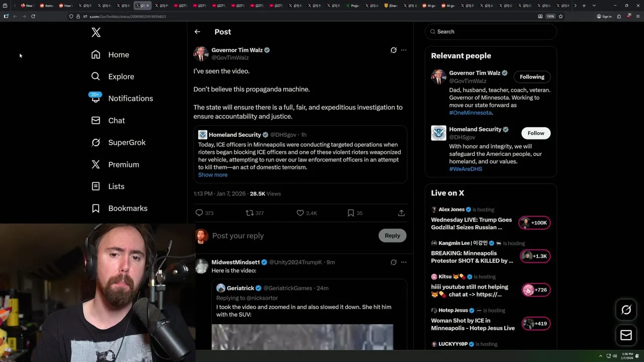Open the Chat envelope item
644x362 pixels.
click(108, 121)
